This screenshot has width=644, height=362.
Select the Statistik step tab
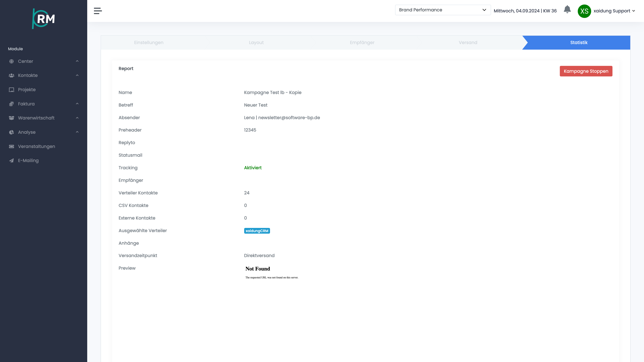(x=579, y=42)
